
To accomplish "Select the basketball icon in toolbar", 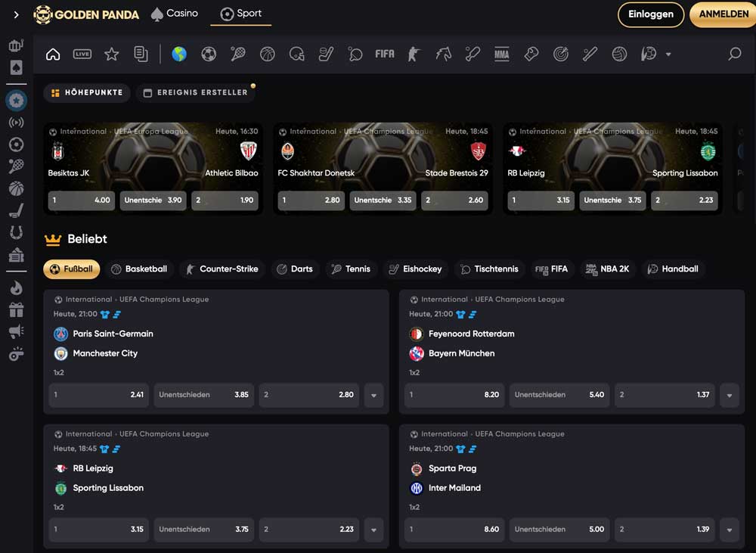I will [x=268, y=54].
